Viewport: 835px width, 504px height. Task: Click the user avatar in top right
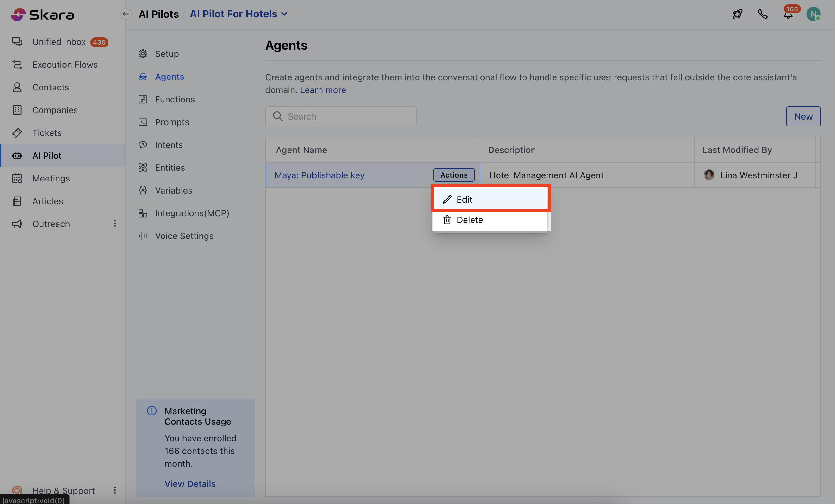(813, 14)
